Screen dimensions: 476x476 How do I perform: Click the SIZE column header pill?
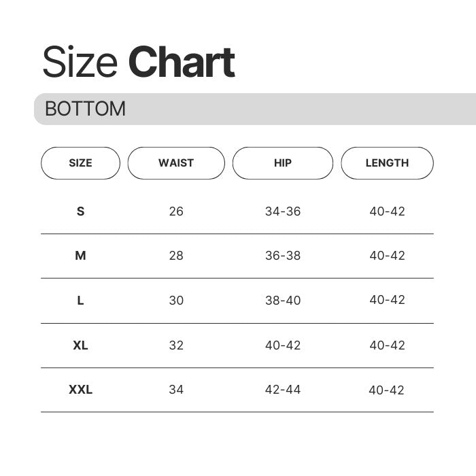point(80,163)
